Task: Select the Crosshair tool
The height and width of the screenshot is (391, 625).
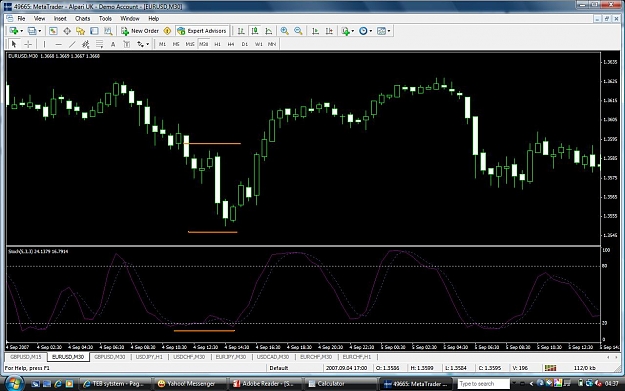Action: (28, 44)
